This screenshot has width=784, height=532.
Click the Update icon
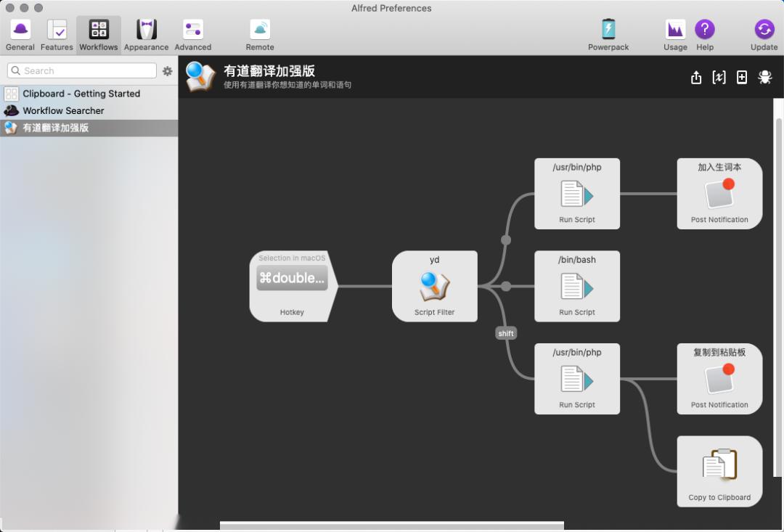point(764,29)
